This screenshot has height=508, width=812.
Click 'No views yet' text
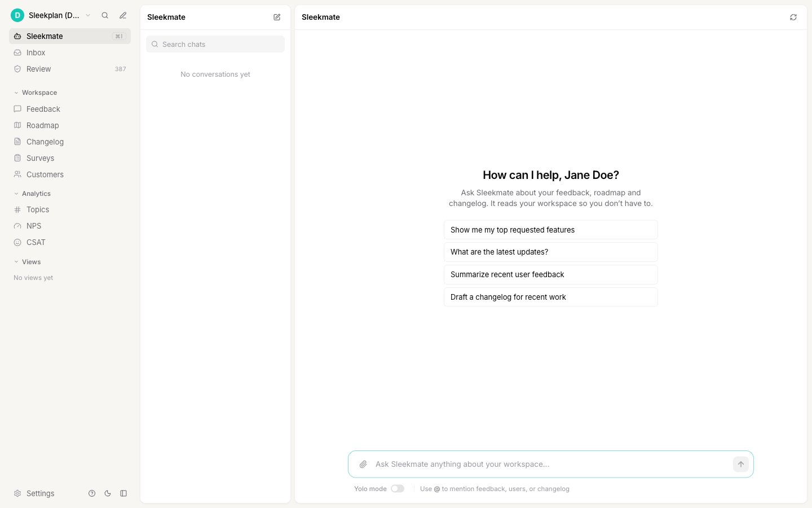33,278
